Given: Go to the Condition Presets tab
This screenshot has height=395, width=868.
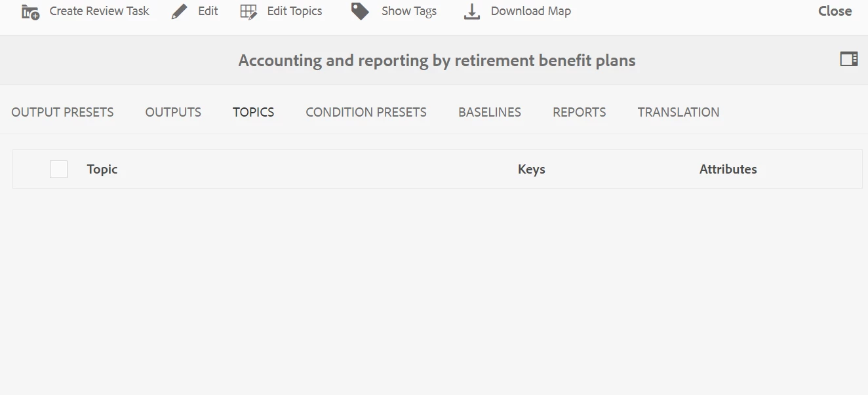Looking at the screenshot, I should point(366,112).
